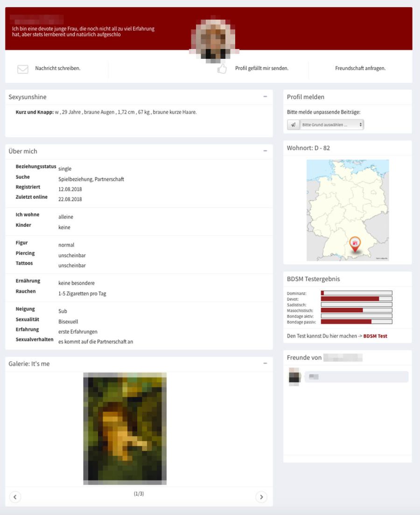Click the Masochistisch result bar
The width and height of the screenshot is (420, 515).
pyautogui.click(x=356, y=310)
